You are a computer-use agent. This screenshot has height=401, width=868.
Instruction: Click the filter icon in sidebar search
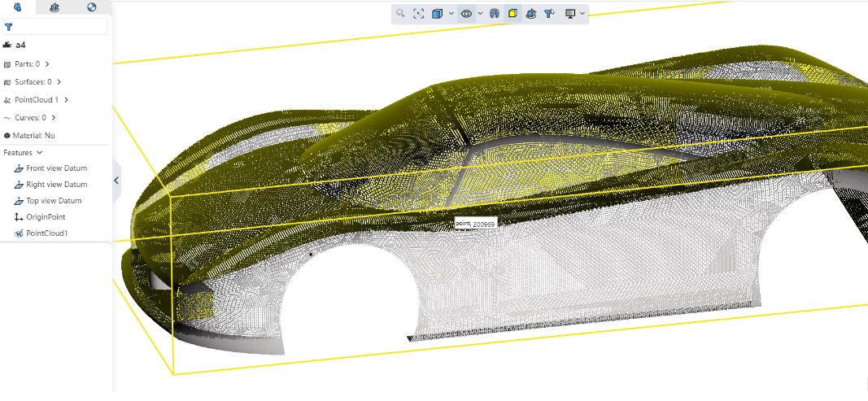(x=9, y=27)
